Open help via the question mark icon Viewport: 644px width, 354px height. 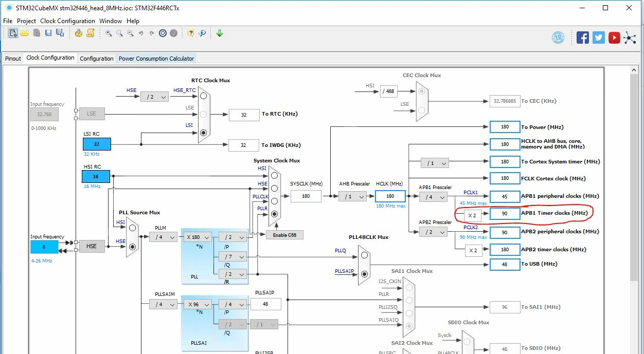click(x=191, y=33)
